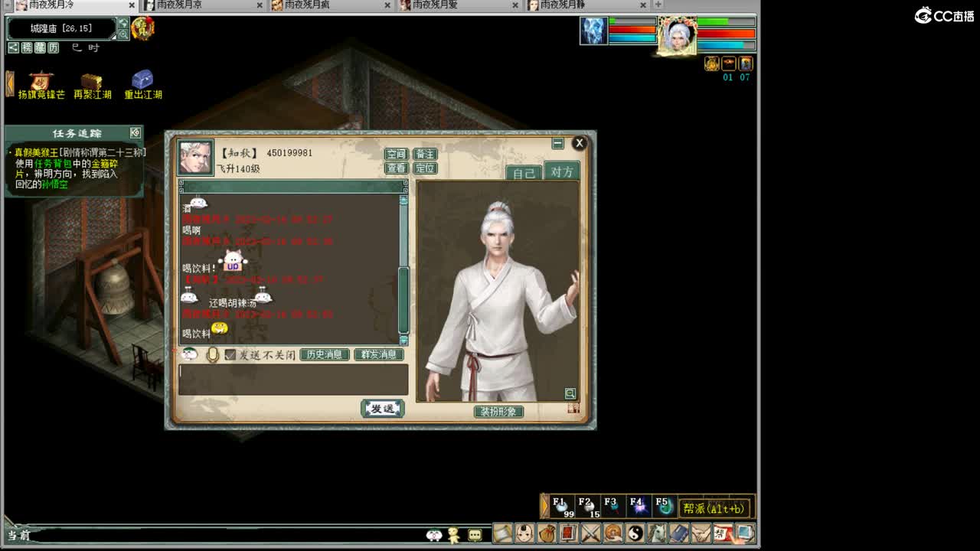Screen dimensions: 980x551
Task: Open the scroll icon in bottom toolbar
Action: pos(502,533)
